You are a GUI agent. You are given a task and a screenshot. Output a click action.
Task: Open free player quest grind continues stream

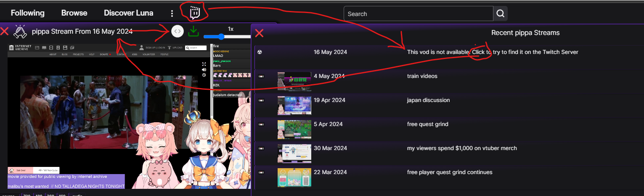point(450,172)
